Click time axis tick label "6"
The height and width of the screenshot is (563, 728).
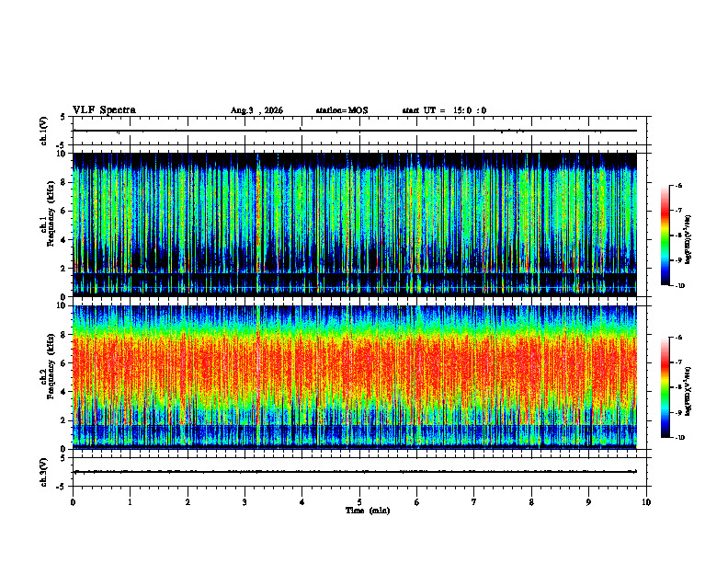pos(417,502)
